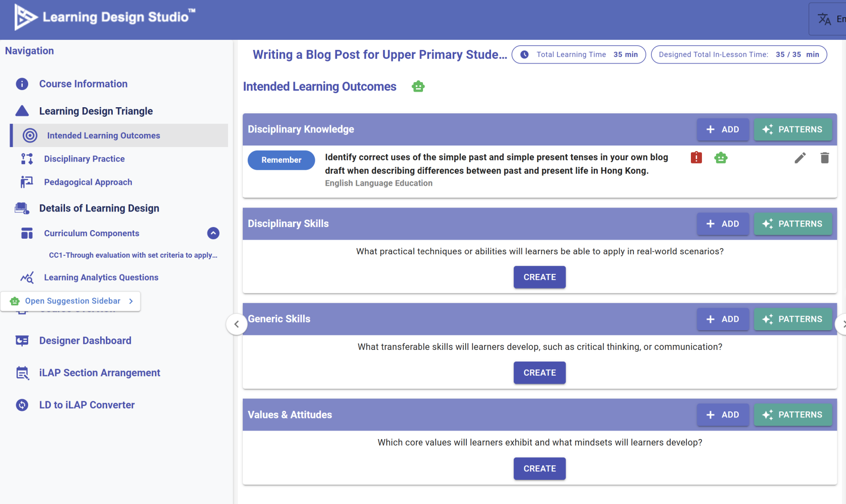Image resolution: width=846 pixels, height=504 pixels.
Task: Click the Designed Total In-Lesson Time badge
Action: click(739, 54)
